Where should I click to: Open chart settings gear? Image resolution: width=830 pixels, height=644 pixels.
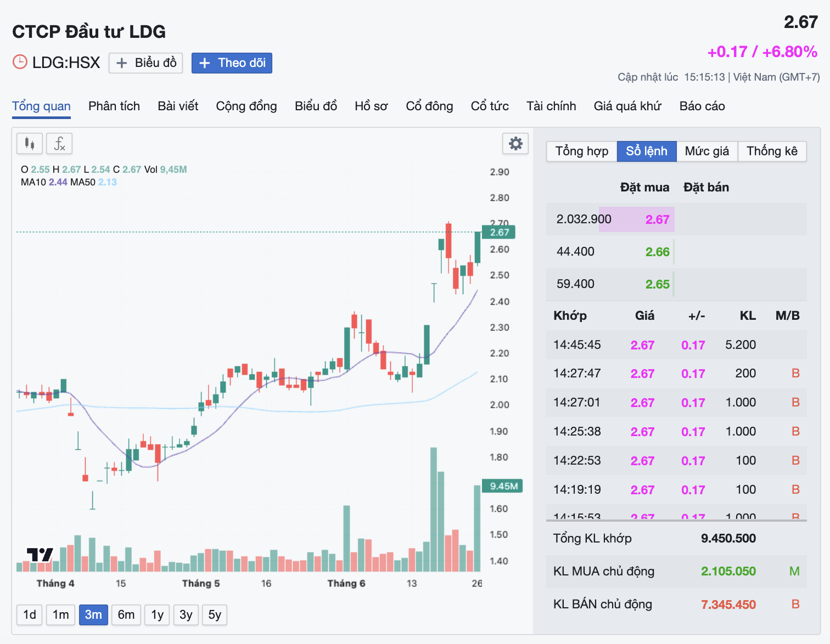[x=515, y=144]
